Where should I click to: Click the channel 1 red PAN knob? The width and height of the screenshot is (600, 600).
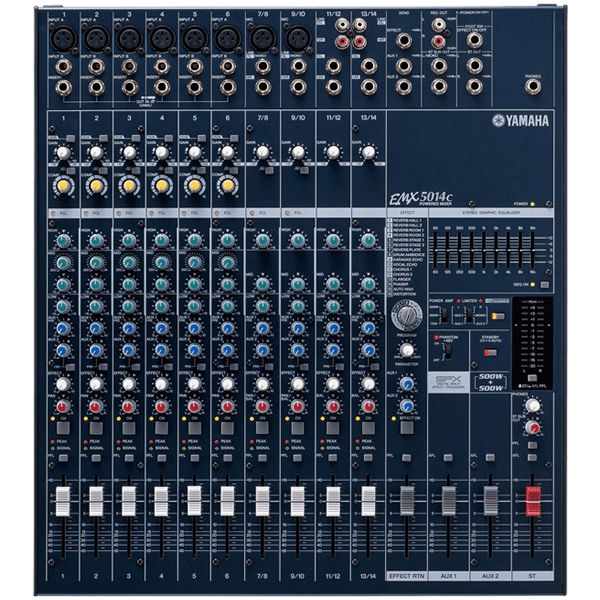pyautogui.click(x=63, y=407)
